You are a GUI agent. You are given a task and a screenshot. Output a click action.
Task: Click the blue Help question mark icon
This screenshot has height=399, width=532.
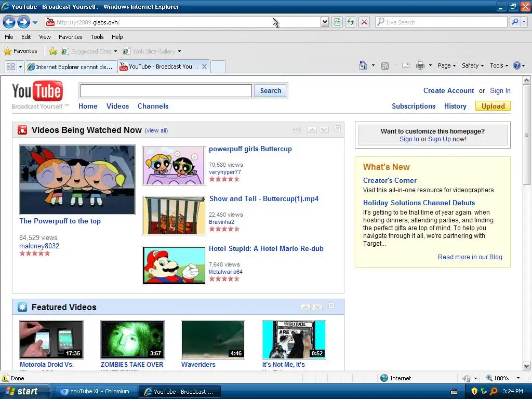[x=517, y=65]
